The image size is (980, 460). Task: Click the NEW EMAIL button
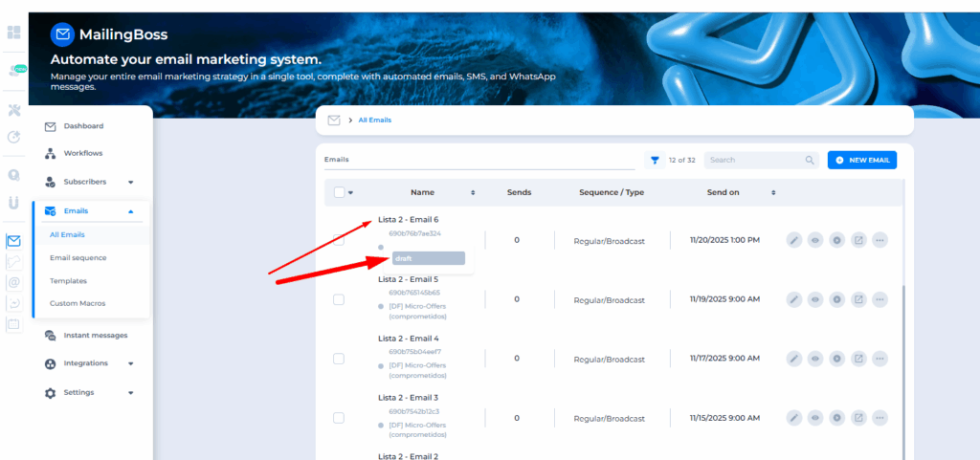(861, 161)
